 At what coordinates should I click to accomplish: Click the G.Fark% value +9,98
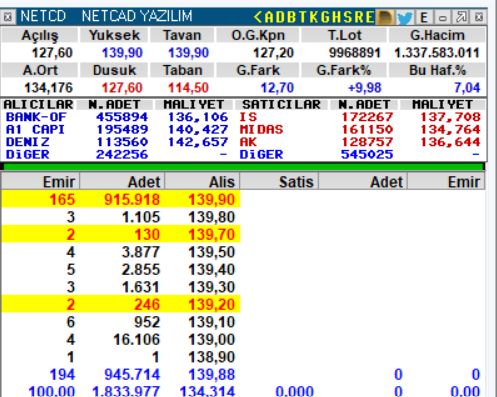pyautogui.click(x=364, y=88)
